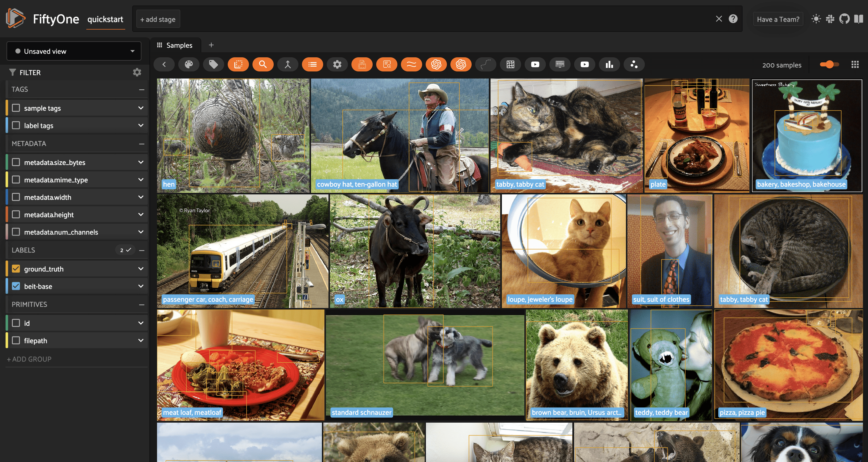This screenshot has height=462, width=868.
Task: Toggle light mode sun icon
Action: [x=816, y=19]
